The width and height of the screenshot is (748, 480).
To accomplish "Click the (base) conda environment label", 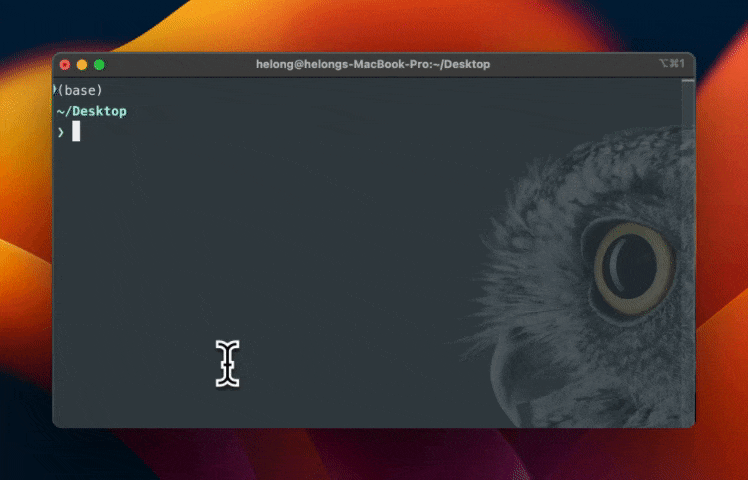I will (x=82, y=90).
